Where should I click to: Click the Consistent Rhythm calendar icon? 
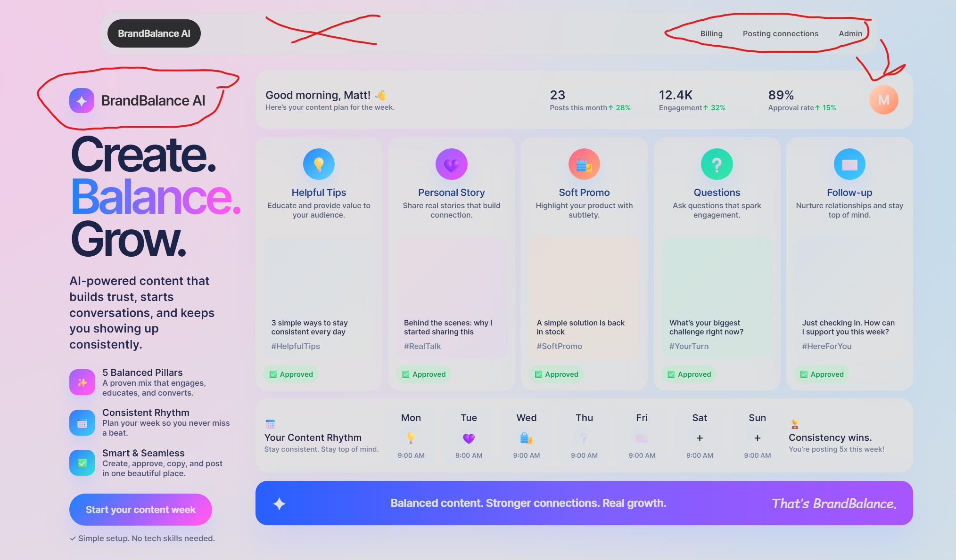pos(82,423)
